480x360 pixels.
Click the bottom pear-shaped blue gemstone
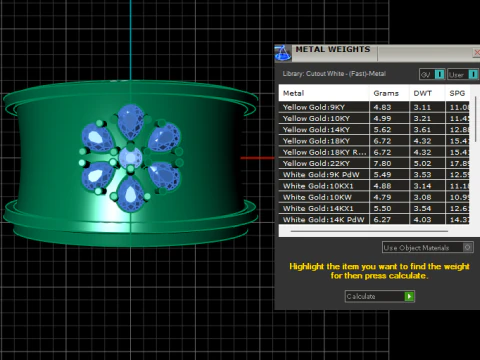pos(130,194)
